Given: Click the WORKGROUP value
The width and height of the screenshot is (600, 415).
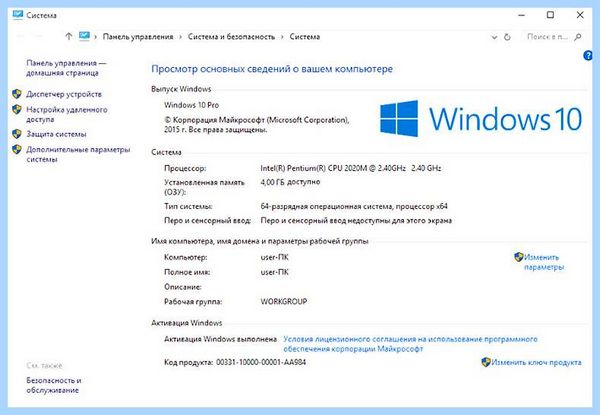Looking at the screenshot, I should [x=284, y=301].
